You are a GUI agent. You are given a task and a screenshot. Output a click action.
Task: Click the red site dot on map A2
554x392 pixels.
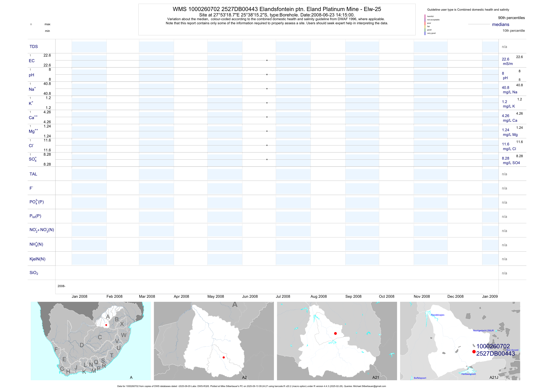coord(224,357)
